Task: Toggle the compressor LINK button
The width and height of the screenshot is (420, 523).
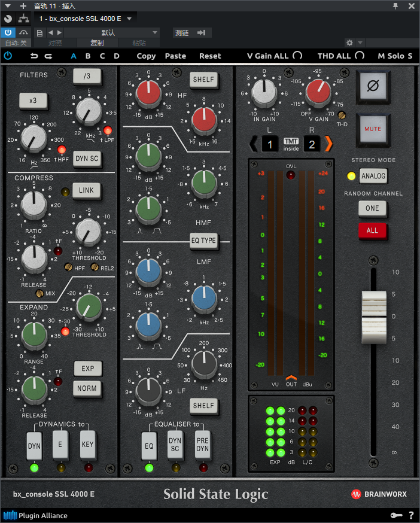Action: tap(86, 190)
